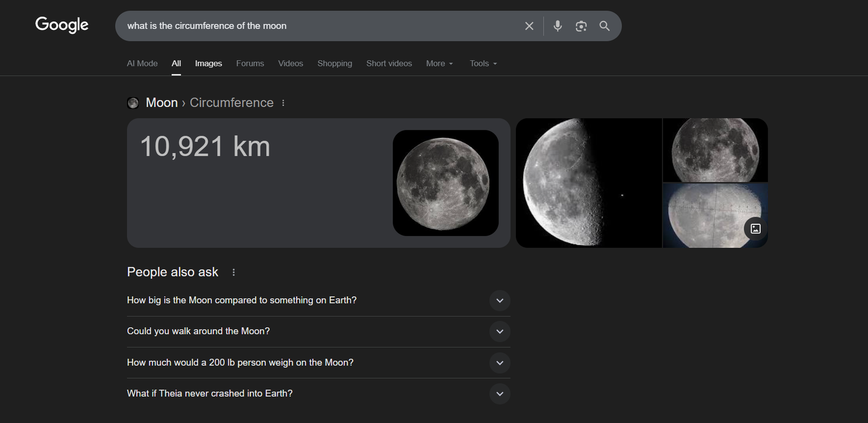Expand 'How big is the Moon' question

(x=500, y=301)
